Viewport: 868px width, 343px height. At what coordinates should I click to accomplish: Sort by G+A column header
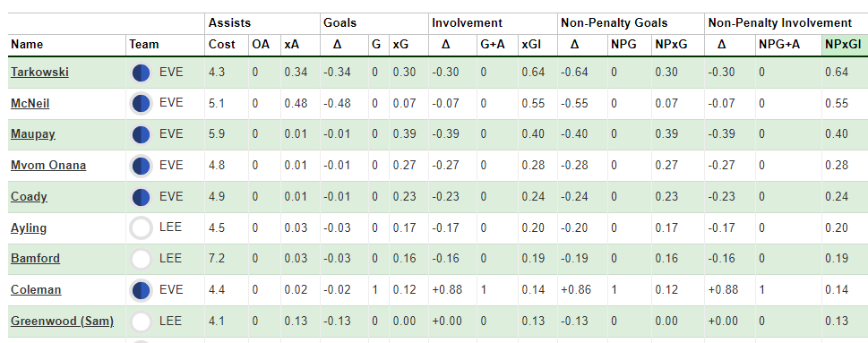(493, 45)
